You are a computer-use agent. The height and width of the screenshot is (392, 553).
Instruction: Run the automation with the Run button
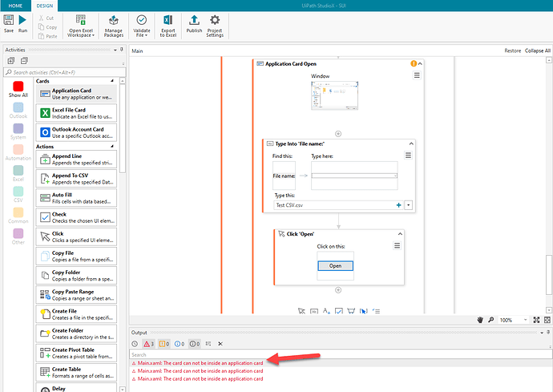click(x=22, y=23)
